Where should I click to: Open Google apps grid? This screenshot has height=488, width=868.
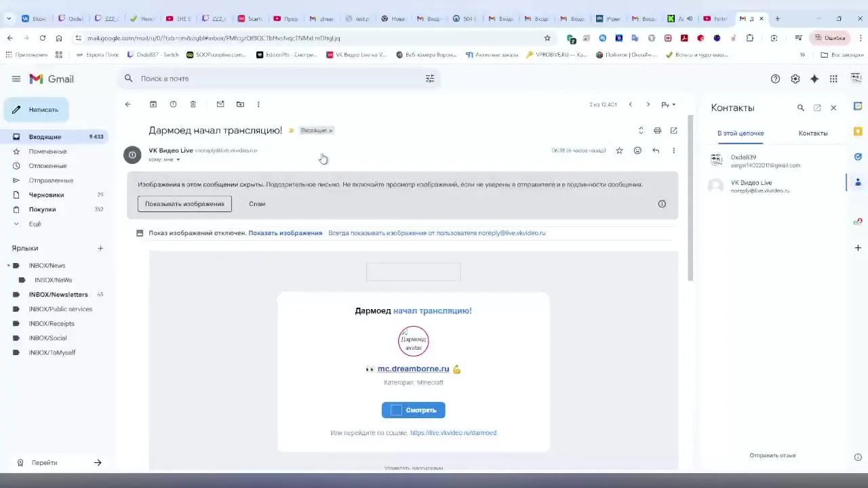point(833,79)
